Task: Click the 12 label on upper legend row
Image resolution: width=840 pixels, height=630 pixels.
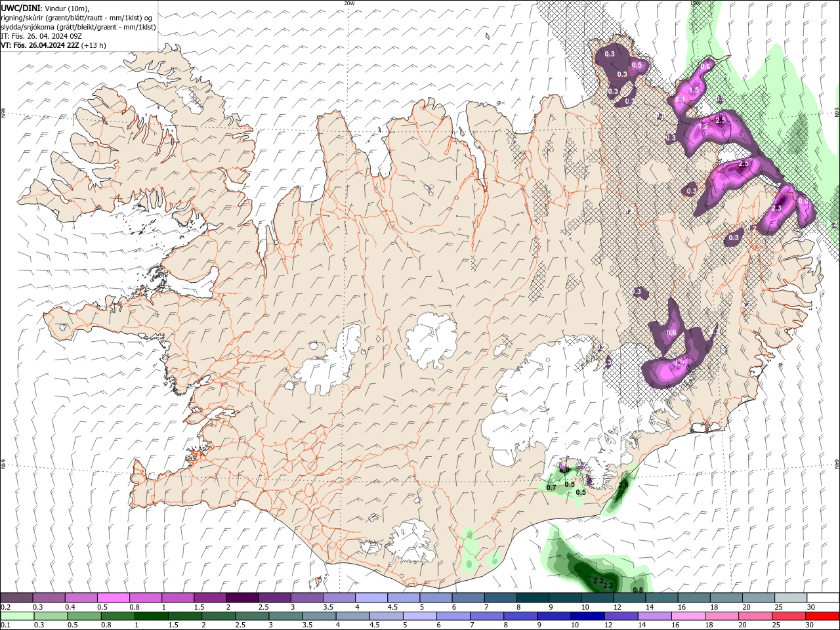Action: 618,607
